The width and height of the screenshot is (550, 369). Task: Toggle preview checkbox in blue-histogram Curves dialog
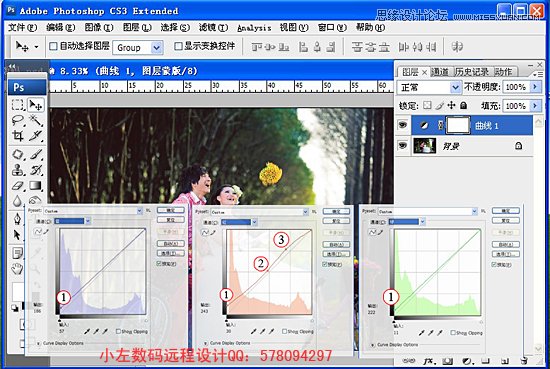[159, 263]
